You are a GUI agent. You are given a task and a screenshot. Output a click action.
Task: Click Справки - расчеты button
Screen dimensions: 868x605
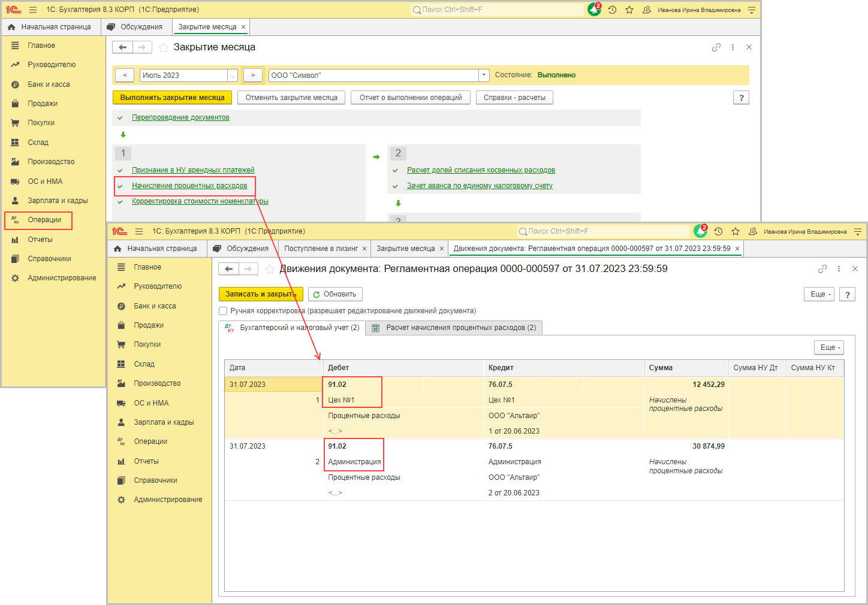514,98
